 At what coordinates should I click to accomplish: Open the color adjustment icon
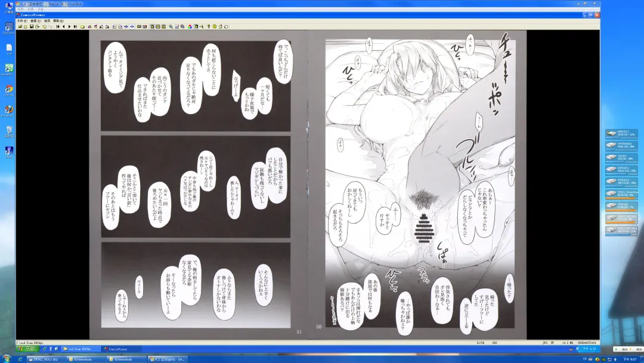point(190,26)
